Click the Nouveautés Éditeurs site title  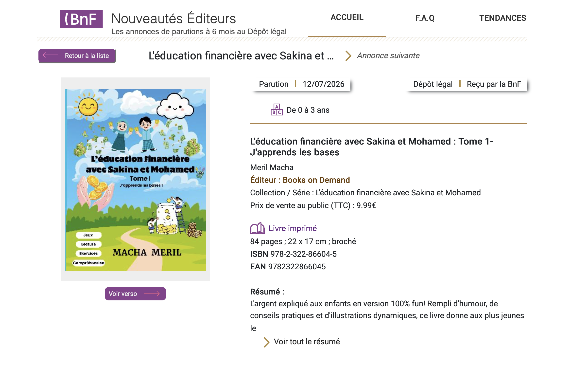173,18
